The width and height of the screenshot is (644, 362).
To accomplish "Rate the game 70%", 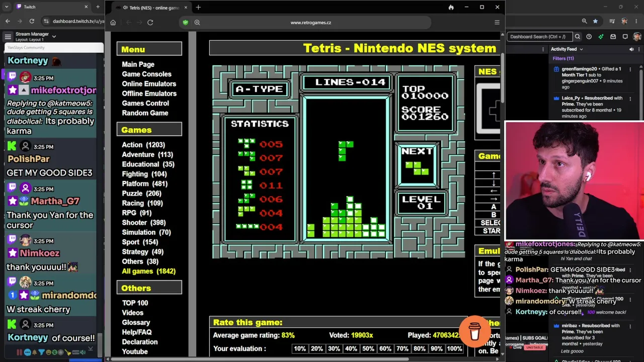I will point(403,349).
